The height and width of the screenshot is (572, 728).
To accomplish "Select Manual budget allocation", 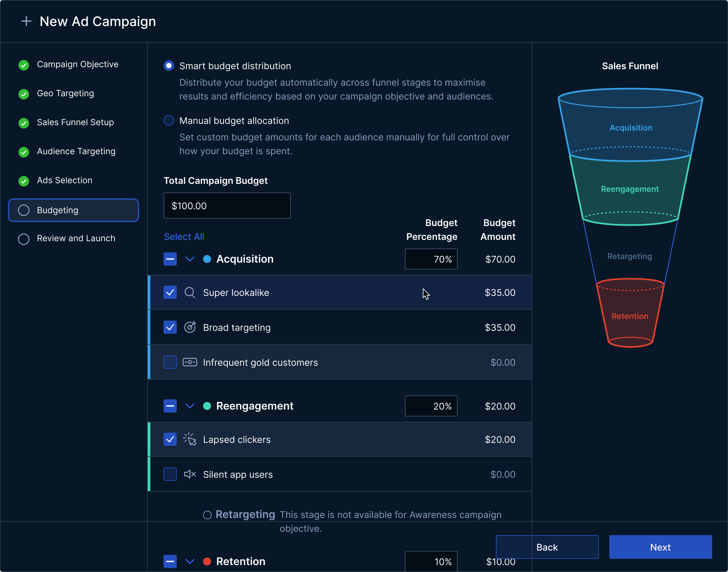I will pyautogui.click(x=168, y=120).
